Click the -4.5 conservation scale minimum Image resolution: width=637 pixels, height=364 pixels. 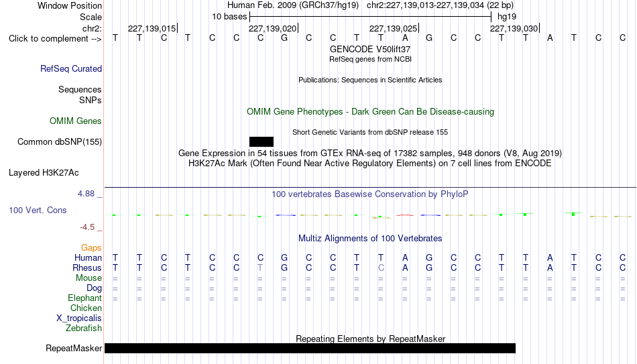coord(87,227)
